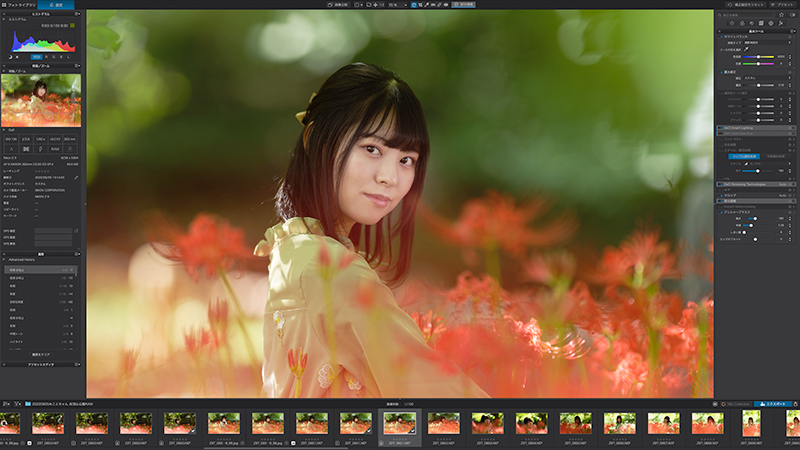Pick the white balance eyedropper tool
Viewport: 800px width, 450px height.
746,49
